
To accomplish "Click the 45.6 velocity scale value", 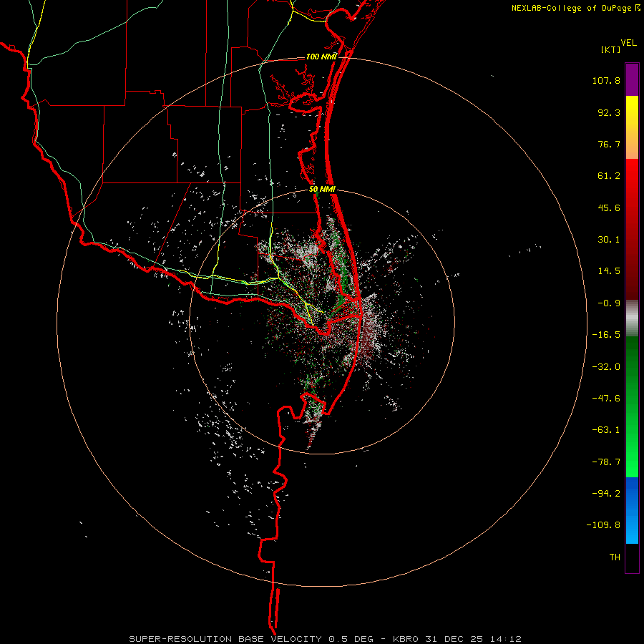I will (x=609, y=208).
